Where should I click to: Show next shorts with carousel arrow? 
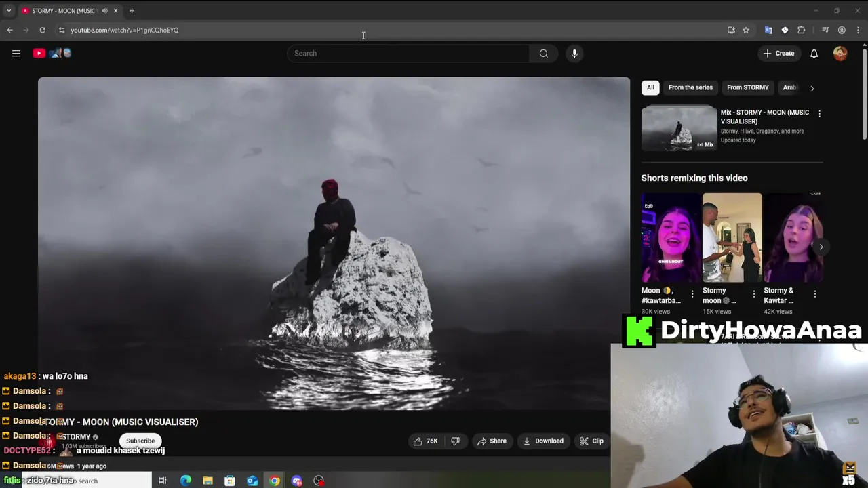[x=821, y=247]
